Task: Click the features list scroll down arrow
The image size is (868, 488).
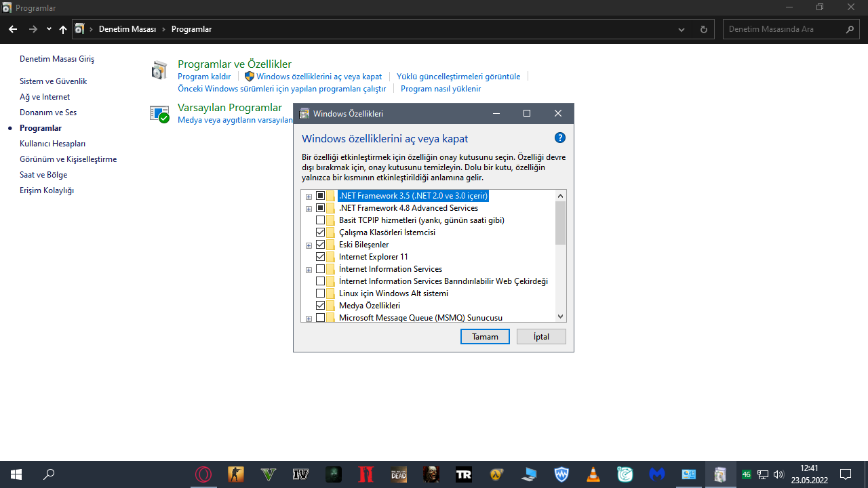Action: click(x=560, y=316)
